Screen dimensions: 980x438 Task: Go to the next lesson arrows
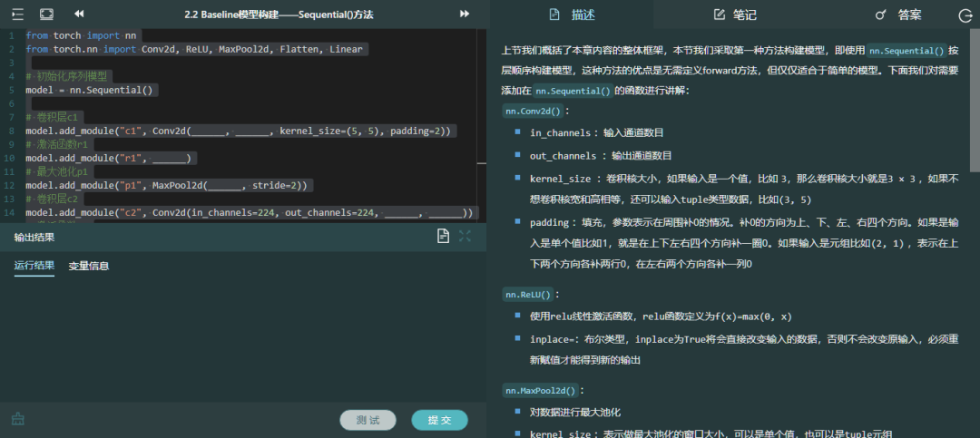click(465, 14)
